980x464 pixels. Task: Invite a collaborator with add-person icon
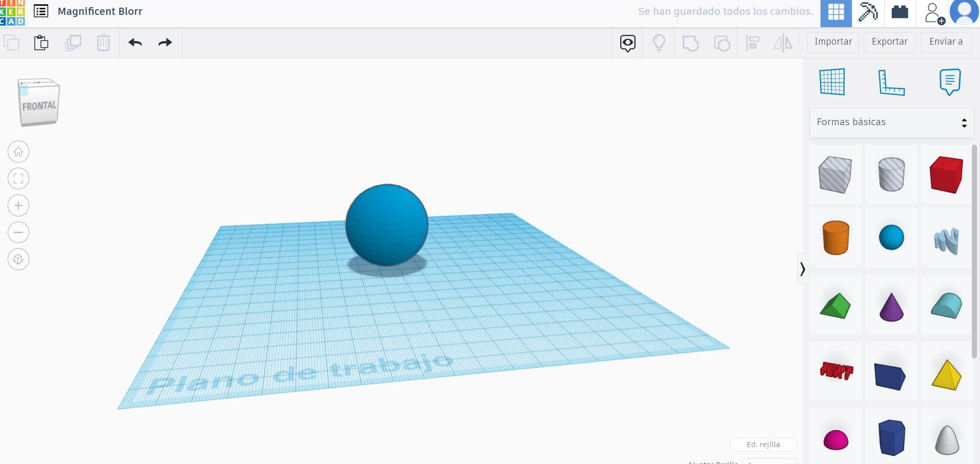coord(934,13)
